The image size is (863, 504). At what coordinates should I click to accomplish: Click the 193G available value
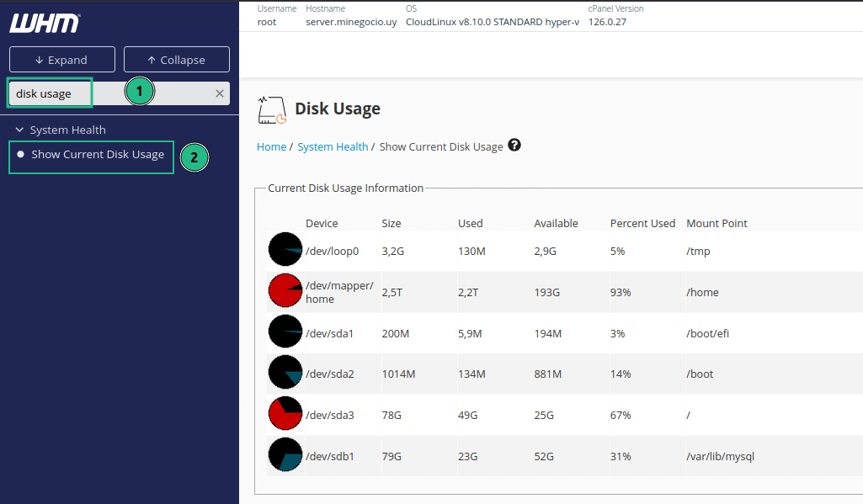[547, 292]
